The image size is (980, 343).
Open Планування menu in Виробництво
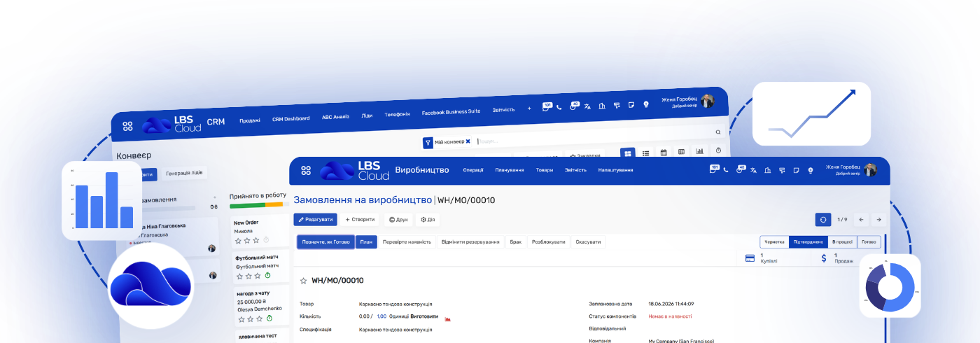[x=509, y=170]
